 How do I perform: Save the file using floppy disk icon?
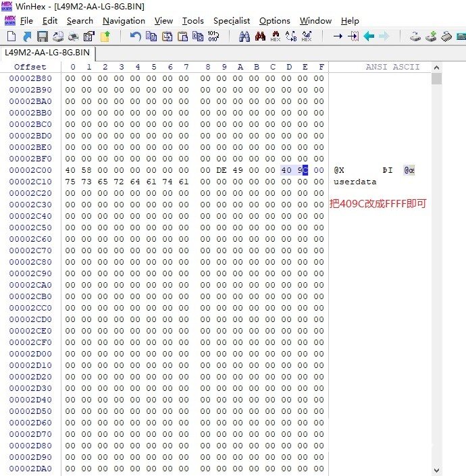click(43, 36)
